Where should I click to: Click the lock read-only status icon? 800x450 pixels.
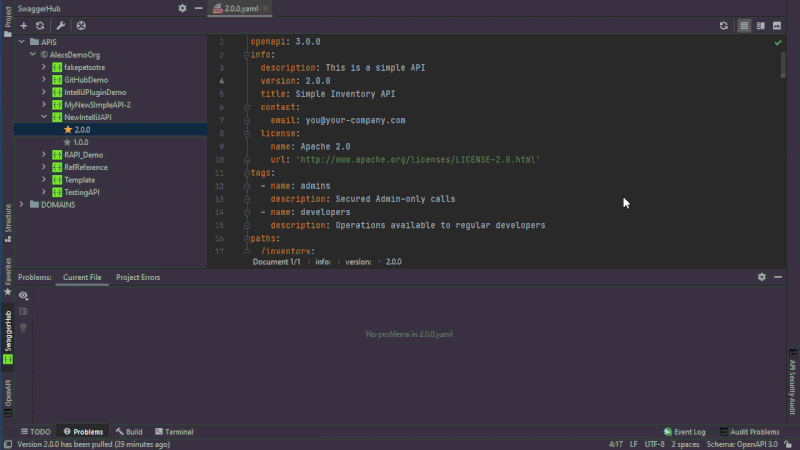(788, 444)
